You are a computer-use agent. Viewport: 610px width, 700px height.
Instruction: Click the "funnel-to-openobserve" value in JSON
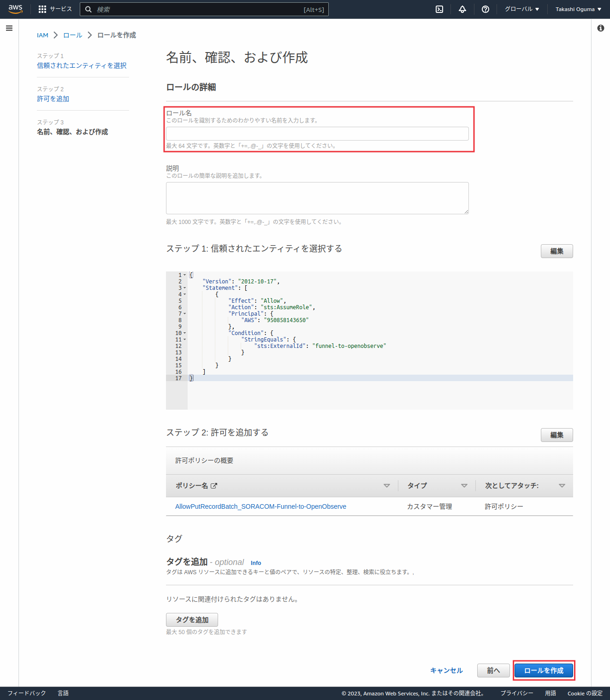tap(349, 346)
